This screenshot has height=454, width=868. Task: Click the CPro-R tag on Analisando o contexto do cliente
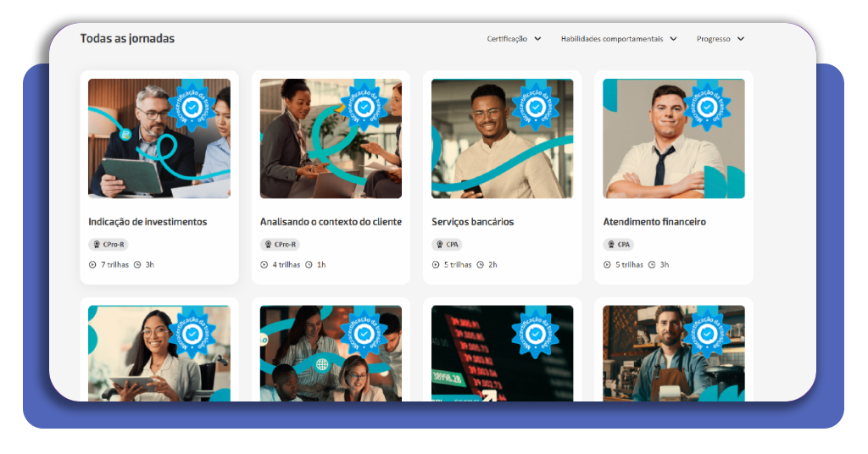click(280, 244)
